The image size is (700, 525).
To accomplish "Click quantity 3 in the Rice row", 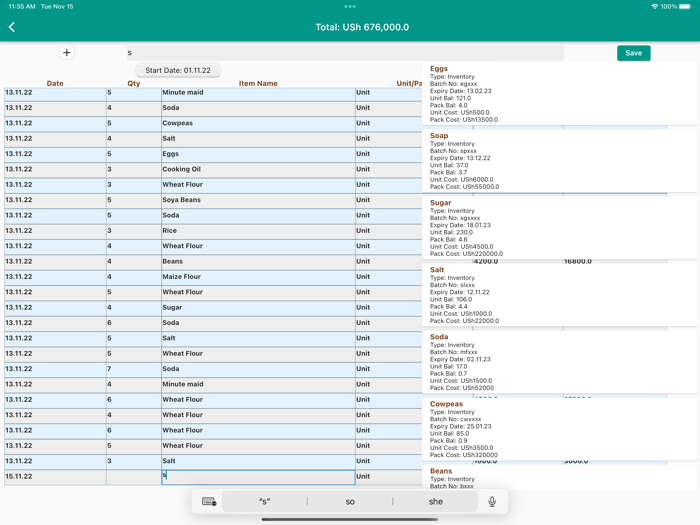I will 133,231.
